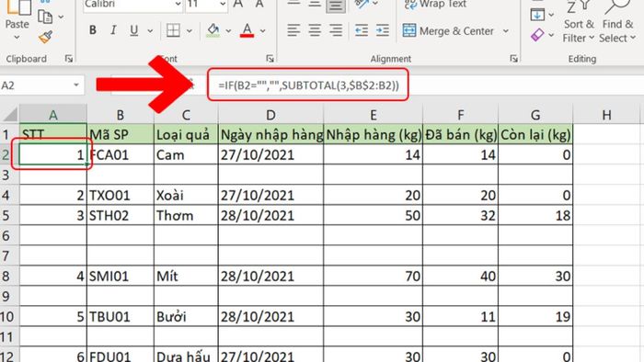
Task: Click cell with value 70 in Nhập hàng
Action: [x=373, y=276]
